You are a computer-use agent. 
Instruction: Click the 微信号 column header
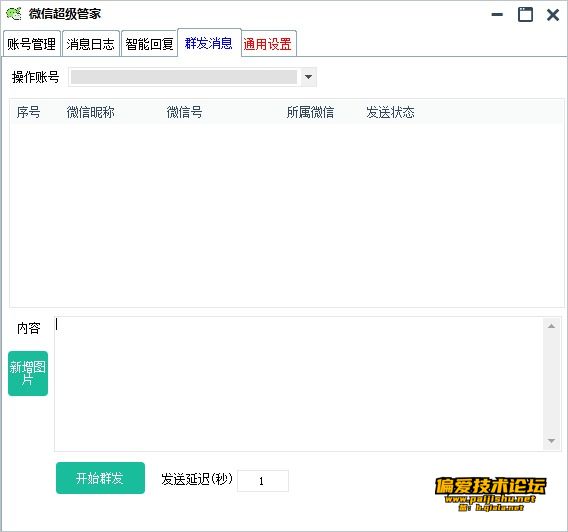point(184,112)
